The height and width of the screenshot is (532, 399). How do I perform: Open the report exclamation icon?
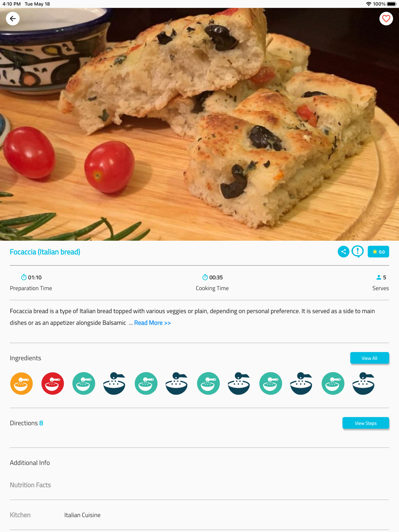click(358, 252)
